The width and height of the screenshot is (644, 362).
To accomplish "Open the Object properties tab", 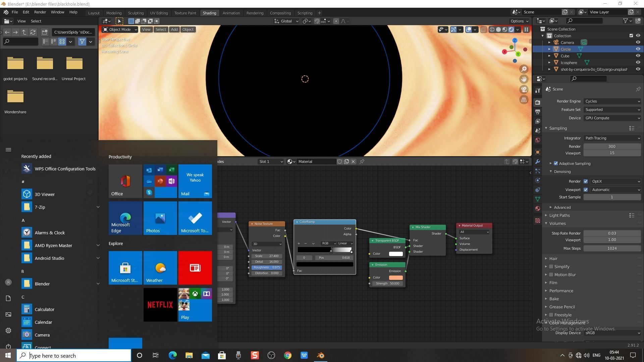I will [538, 152].
